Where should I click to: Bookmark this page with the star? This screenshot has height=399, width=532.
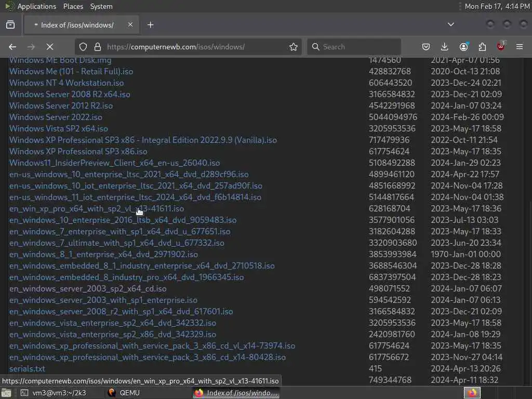[x=294, y=47]
